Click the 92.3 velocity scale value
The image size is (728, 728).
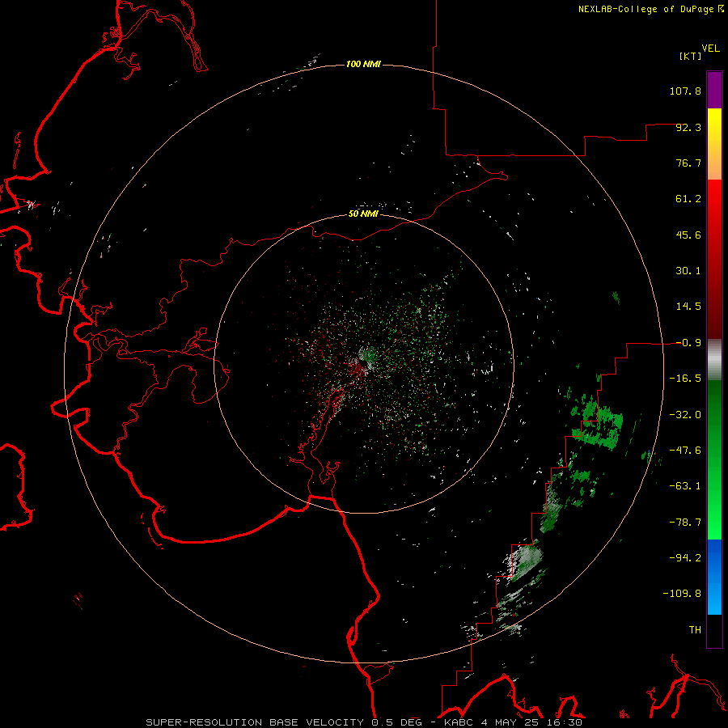pyautogui.click(x=688, y=127)
